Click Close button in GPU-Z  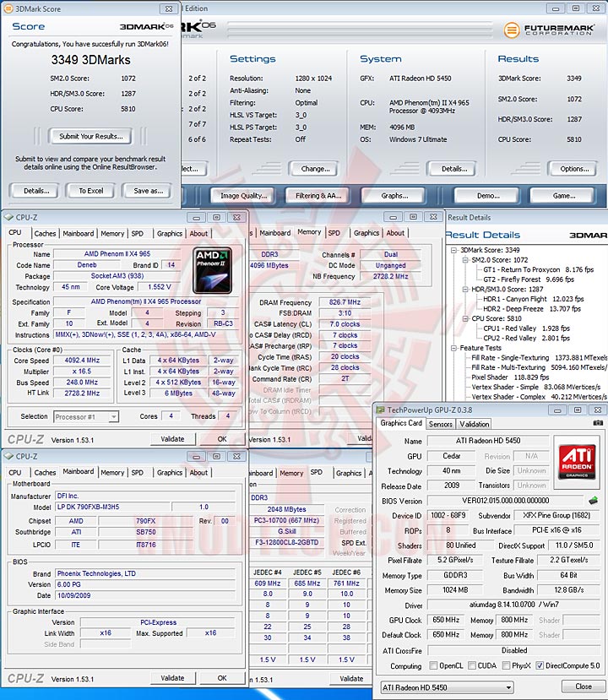pyautogui.click(x=583, y=686)
